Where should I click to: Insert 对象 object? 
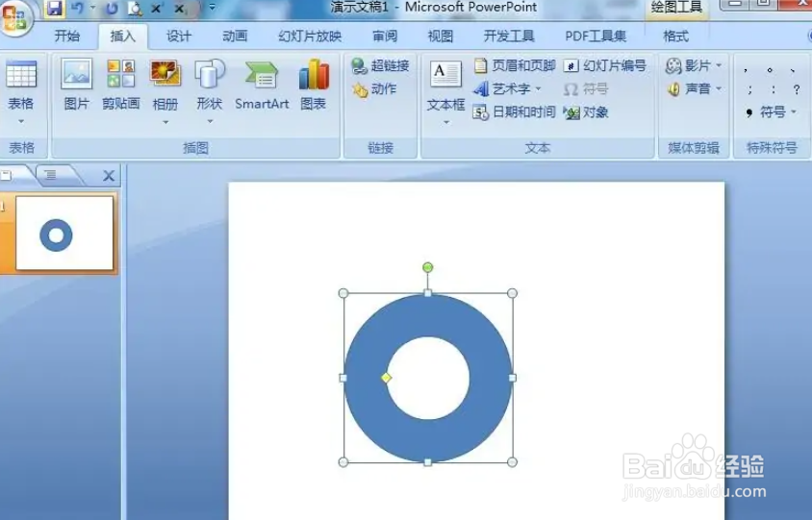click(586, 111)
